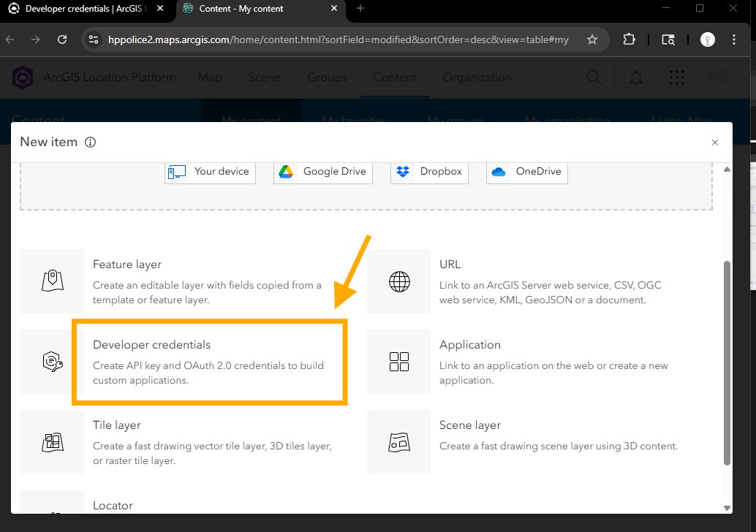Choose OneDrive as upload source
756x532 pixels.
point(527,172)
